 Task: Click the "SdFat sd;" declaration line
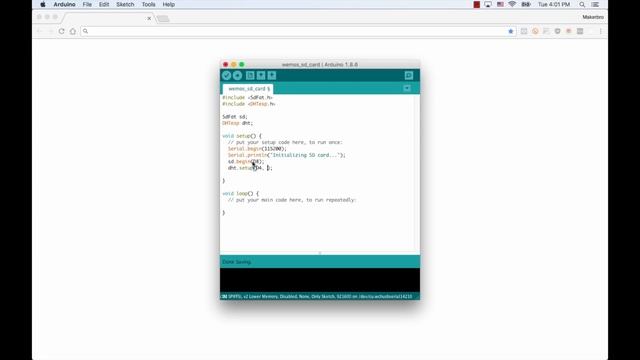[235, 117]
